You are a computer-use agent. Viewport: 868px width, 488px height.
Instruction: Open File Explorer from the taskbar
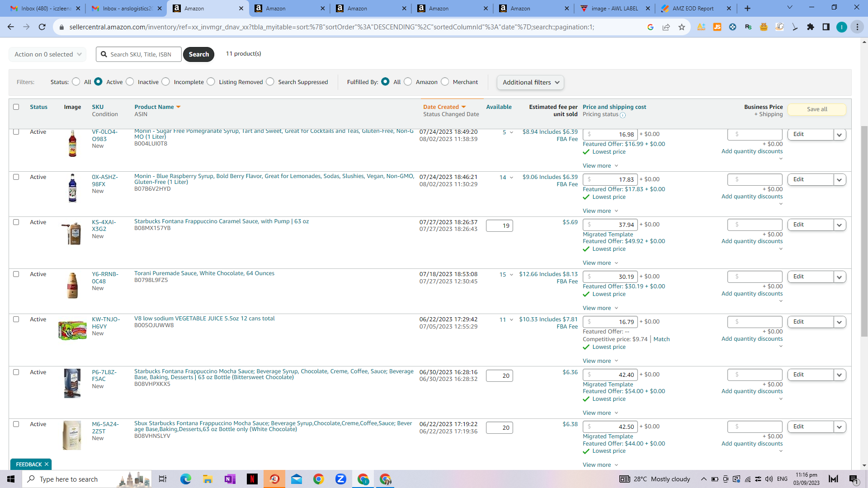[208, 479]
